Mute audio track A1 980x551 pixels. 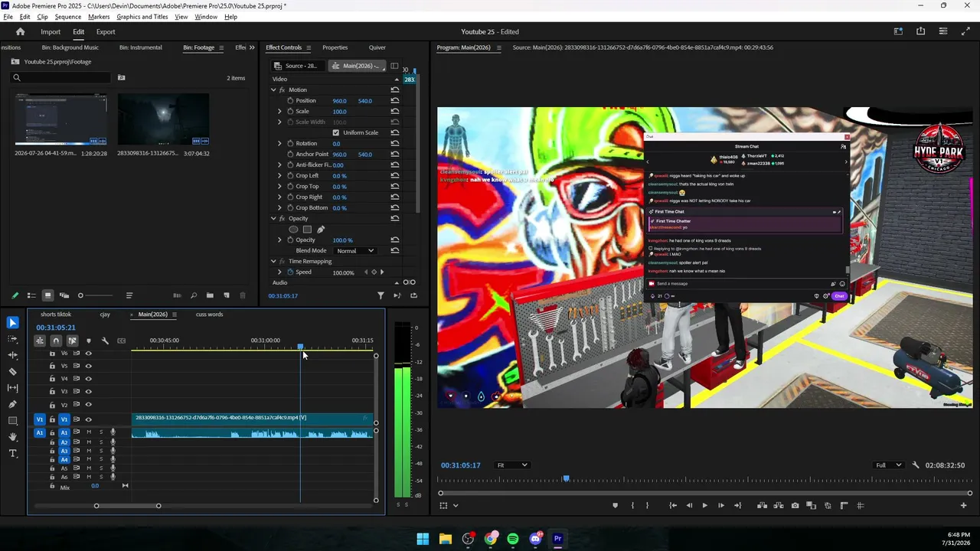pos(89,432)
